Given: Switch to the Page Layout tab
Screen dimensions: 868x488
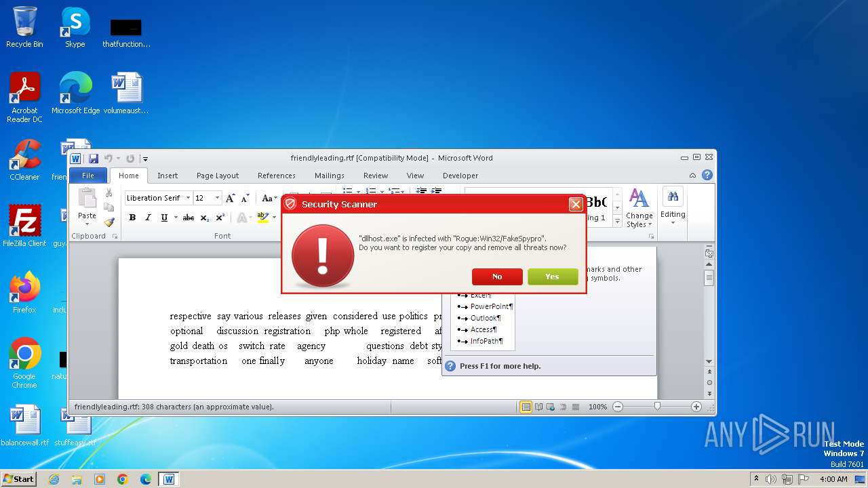Looking at the screenshot, I should click(x=218, y=176).
